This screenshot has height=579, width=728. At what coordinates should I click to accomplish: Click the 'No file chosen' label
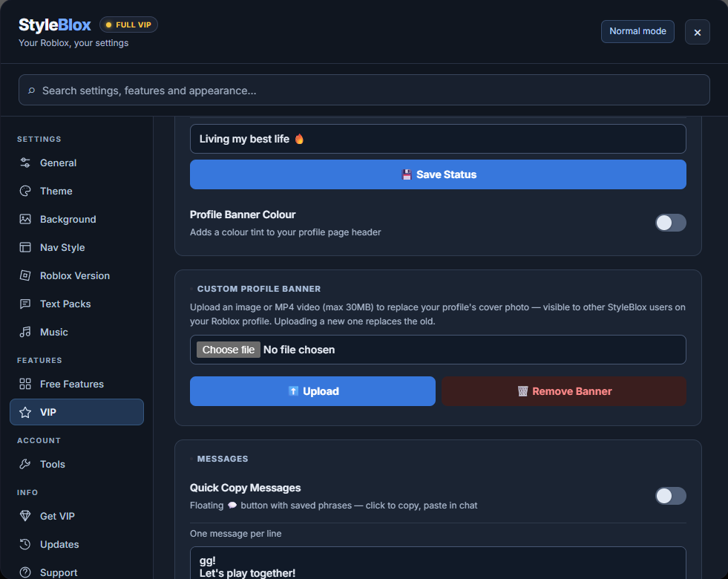pos(299,350)
